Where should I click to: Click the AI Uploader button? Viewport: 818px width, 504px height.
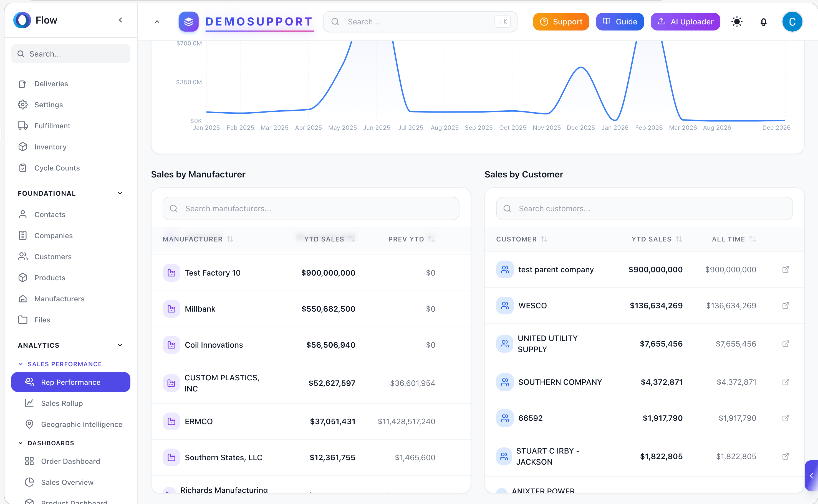(685, 21)
